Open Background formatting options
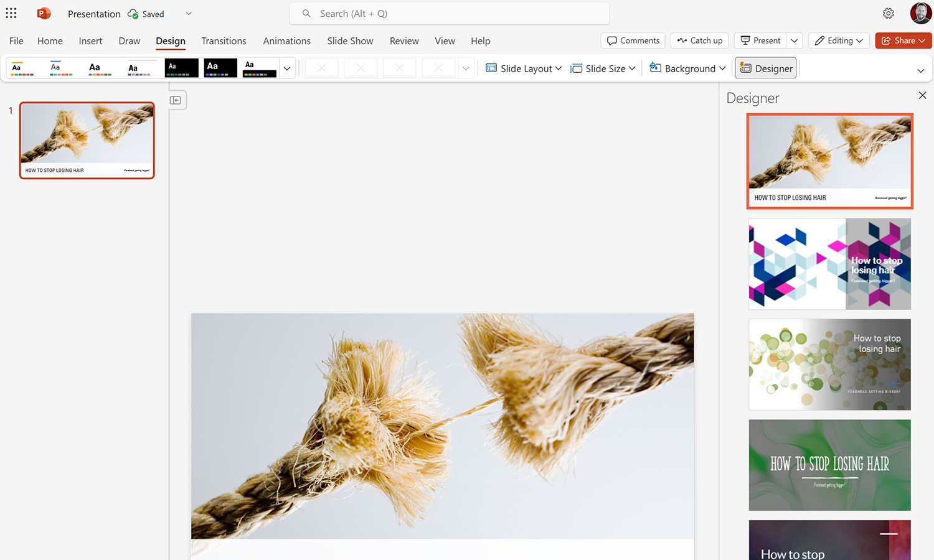Image resolution: width=934 pixels, height=560 pixels. (686, 68)
